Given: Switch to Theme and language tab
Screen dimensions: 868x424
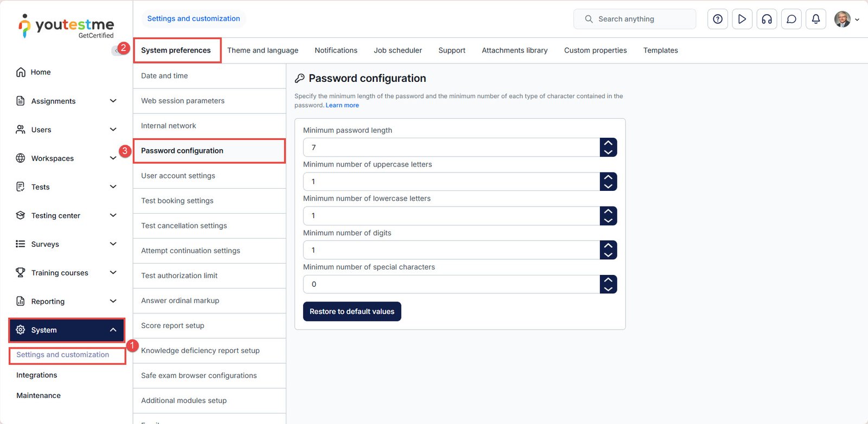Looking at the screenshot, I should (263, 50).
